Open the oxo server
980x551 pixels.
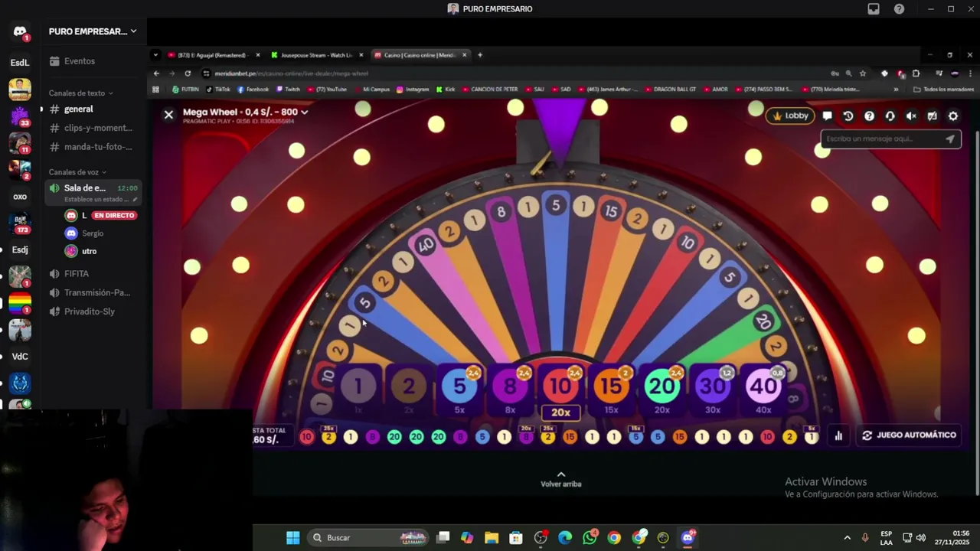click(x=20, y=197)
